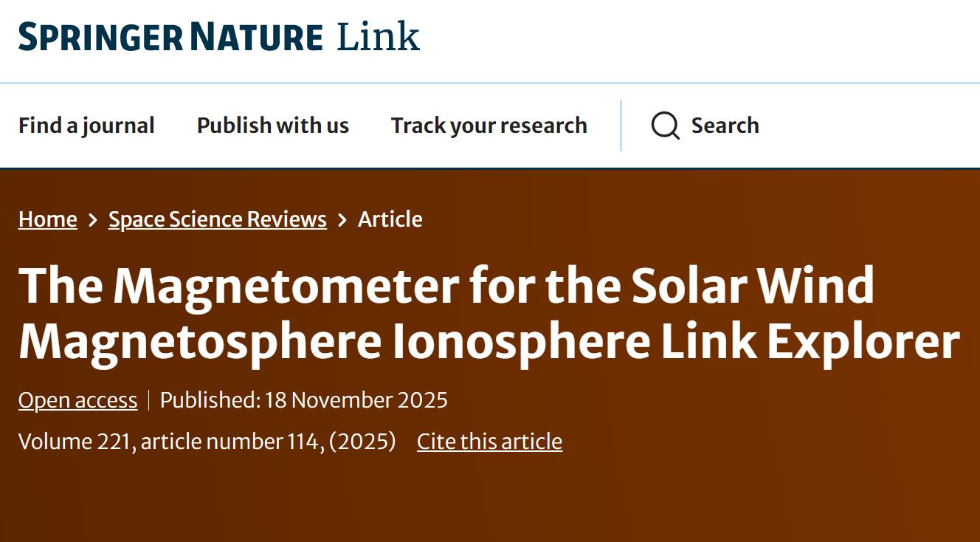Click the Magnetometer article title heading
Viewport: 980px width, 542px height.
tap(488, 313)
